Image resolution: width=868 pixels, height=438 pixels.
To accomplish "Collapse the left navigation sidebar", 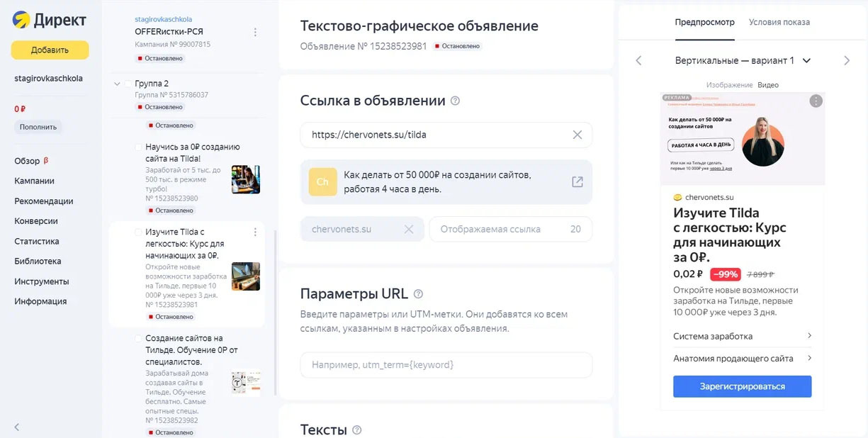I will [x=17, y=427].
